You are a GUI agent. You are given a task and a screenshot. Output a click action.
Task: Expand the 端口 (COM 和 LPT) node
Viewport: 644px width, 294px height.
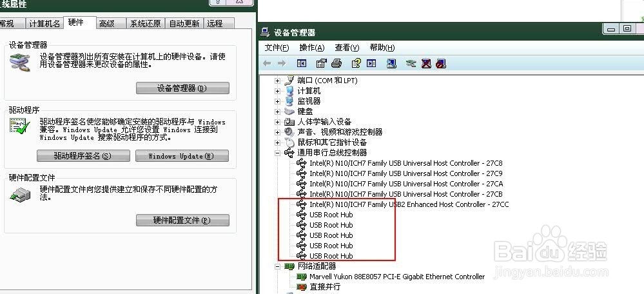[x=278, y=81]
